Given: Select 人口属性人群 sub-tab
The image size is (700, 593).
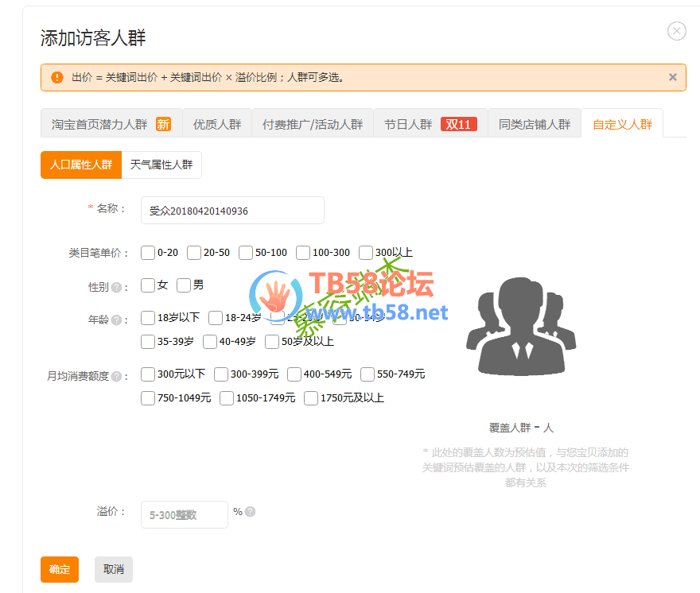Looking at the screenshot, I should coord(81,165).
